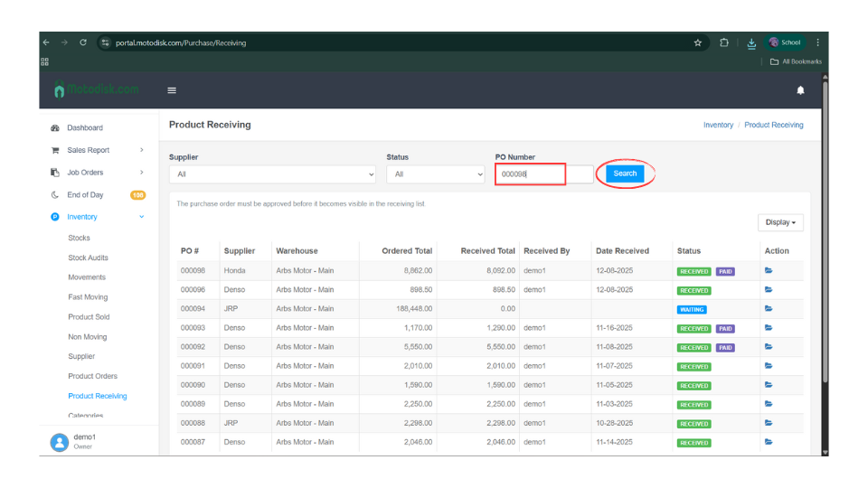The height and width of the screenshot is (488, 868).
Task: Open browser downloads icon
Action: point(751,42)
